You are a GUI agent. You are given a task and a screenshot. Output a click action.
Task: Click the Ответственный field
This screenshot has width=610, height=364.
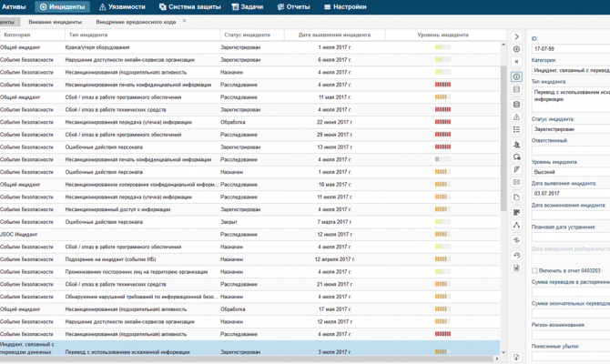click(571, 150)
